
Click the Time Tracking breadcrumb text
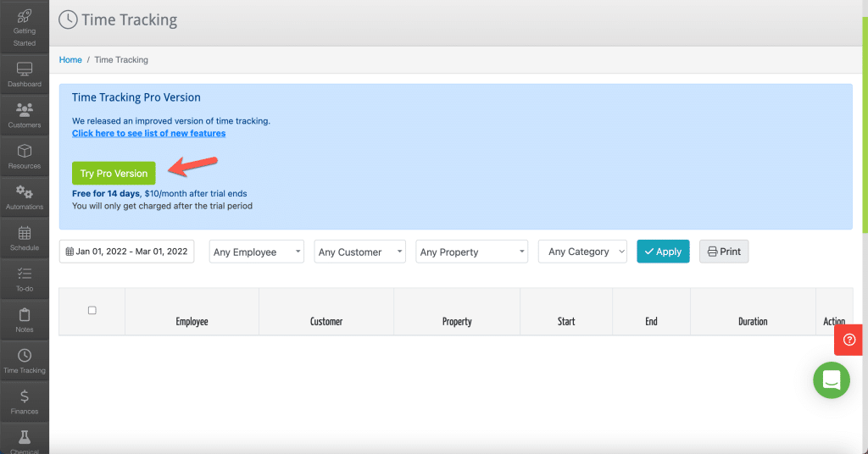coord(121,60)
